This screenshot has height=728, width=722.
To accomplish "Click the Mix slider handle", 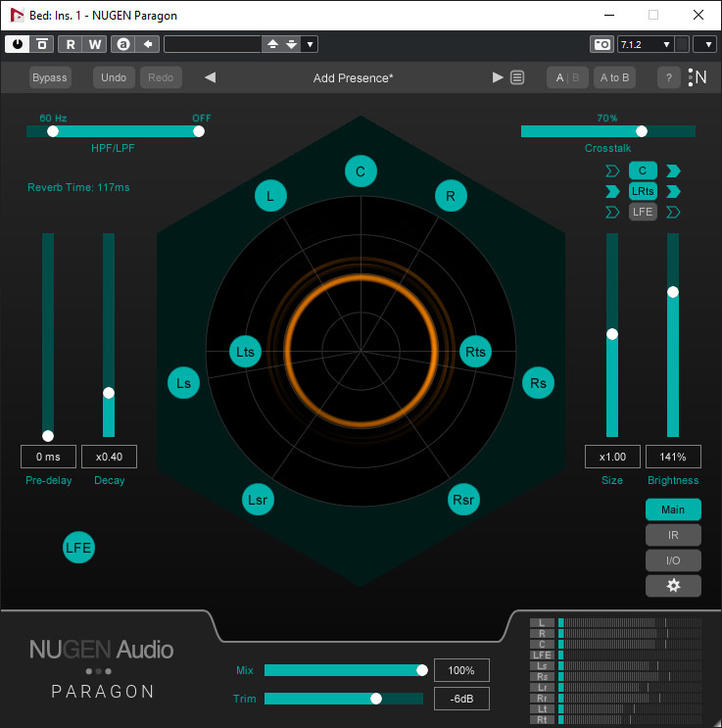I will pos(422,670).
